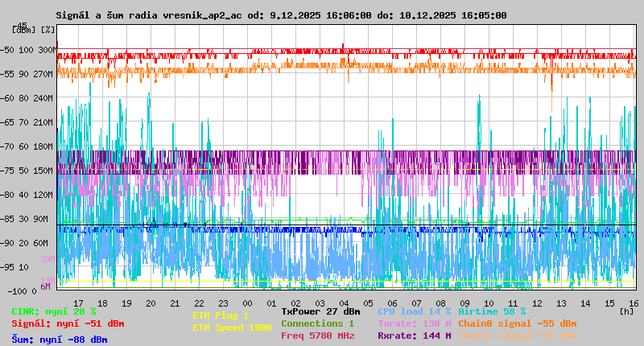Click the Txrate legend entry
The width and height of the screenshot is (644, 346).
point(414,323)
